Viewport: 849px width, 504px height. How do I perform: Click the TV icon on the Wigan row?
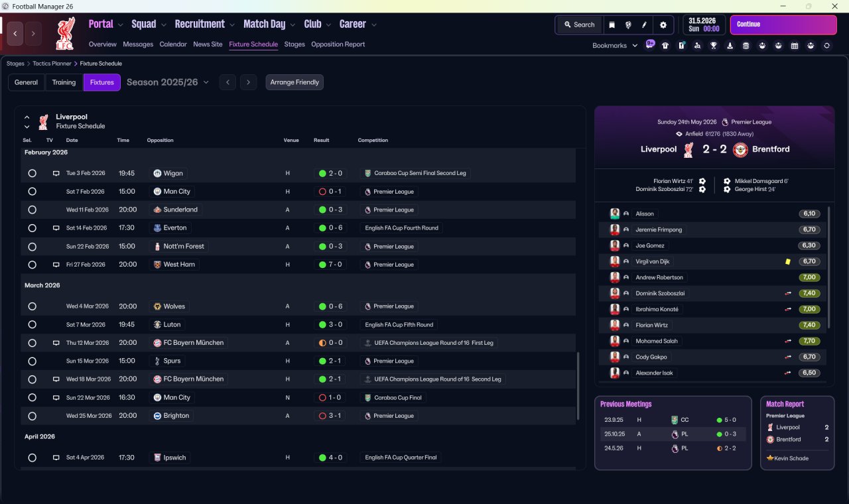56,173
